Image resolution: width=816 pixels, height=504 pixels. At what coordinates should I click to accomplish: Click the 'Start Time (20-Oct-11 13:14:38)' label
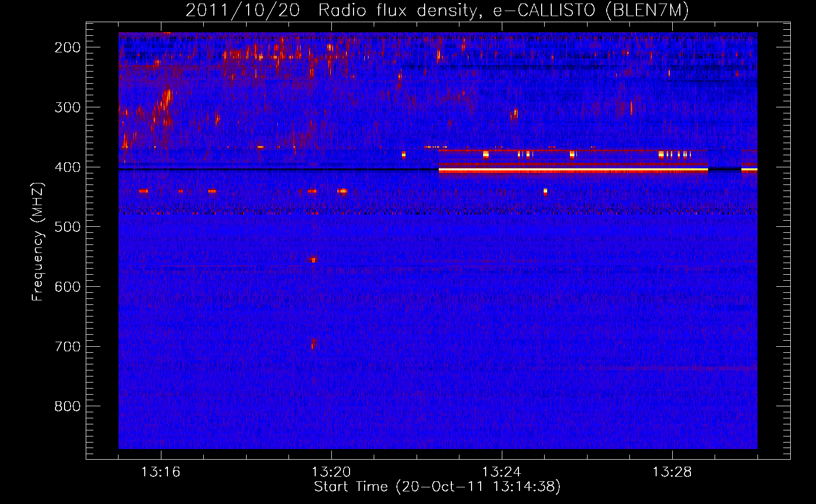tap(437, 487)
